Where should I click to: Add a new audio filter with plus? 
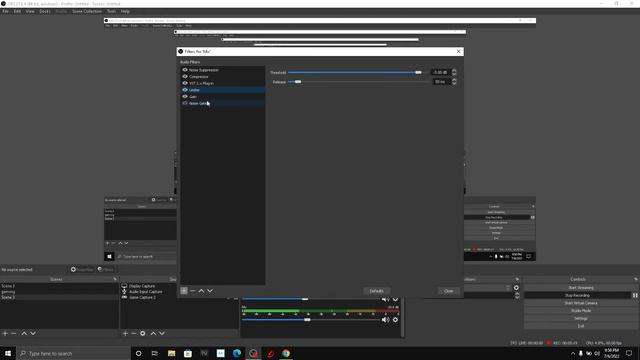[x=184, y=291]
